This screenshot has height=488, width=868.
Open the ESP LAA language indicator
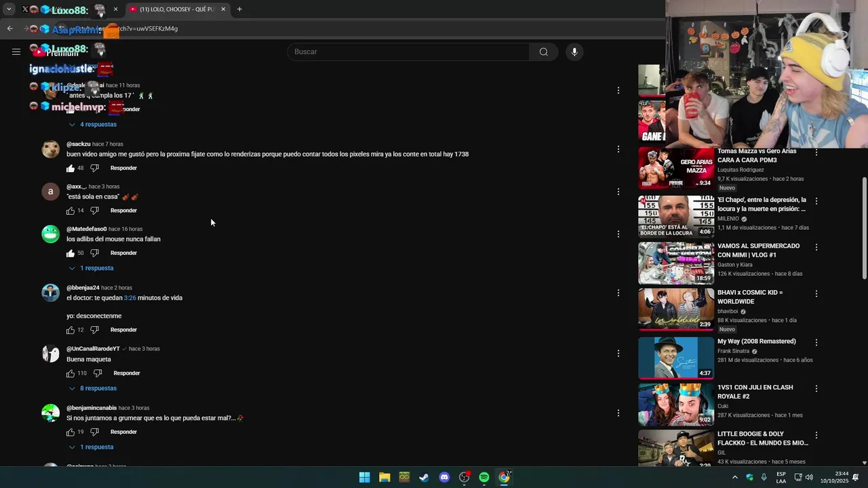point(781,477)
